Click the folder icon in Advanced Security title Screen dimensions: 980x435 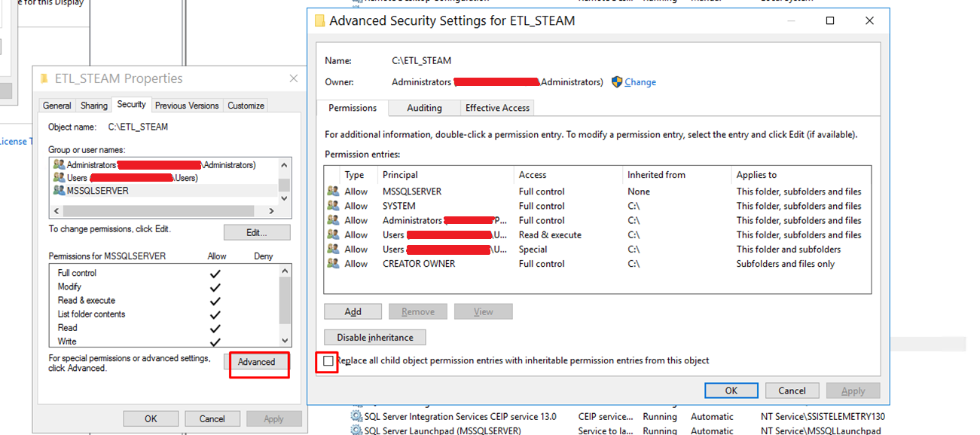coord(319,21)
